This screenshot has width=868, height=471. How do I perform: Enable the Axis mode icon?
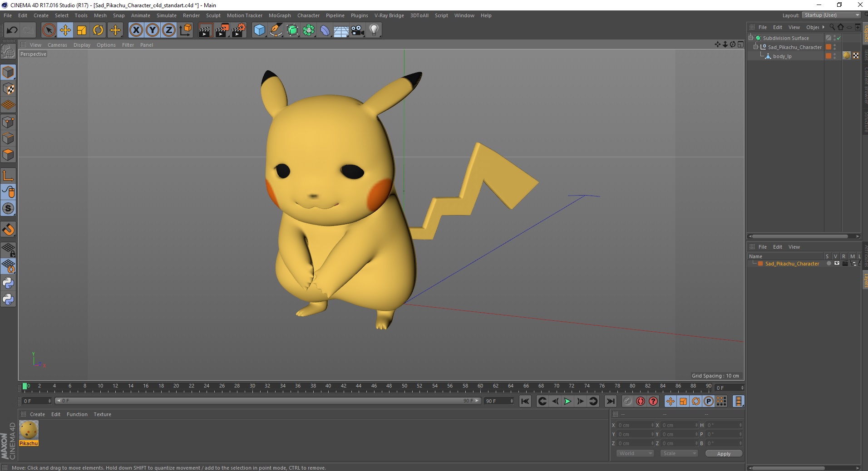coord(8,176)
